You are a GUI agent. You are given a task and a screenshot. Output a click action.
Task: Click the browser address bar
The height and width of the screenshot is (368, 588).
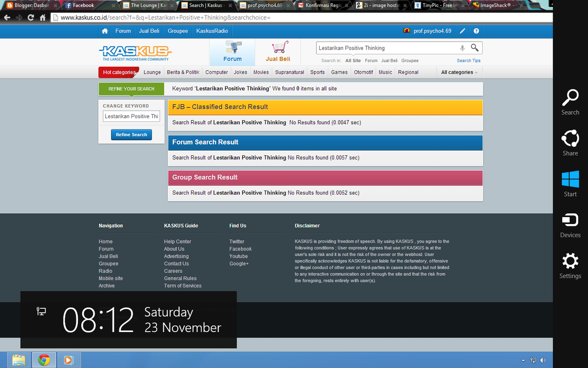301,17
